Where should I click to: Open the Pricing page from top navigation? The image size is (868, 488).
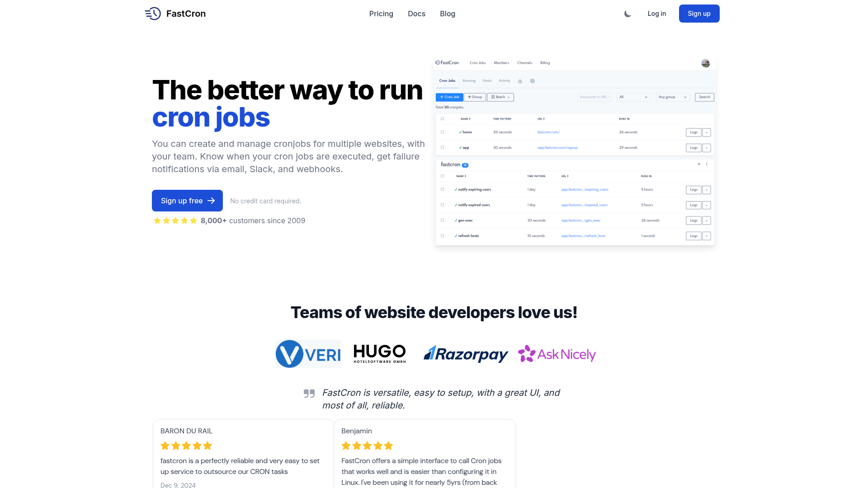381,14
